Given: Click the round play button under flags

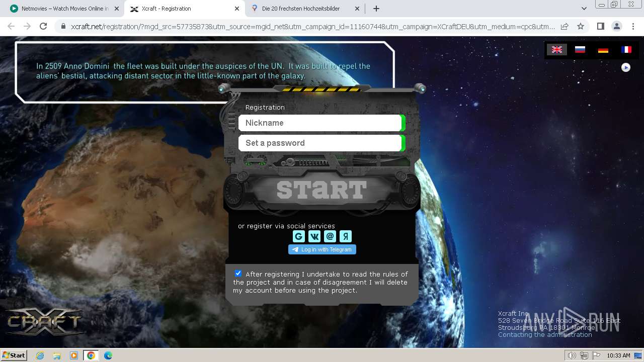Looking at the screenshot, I should tap(626, 67).
